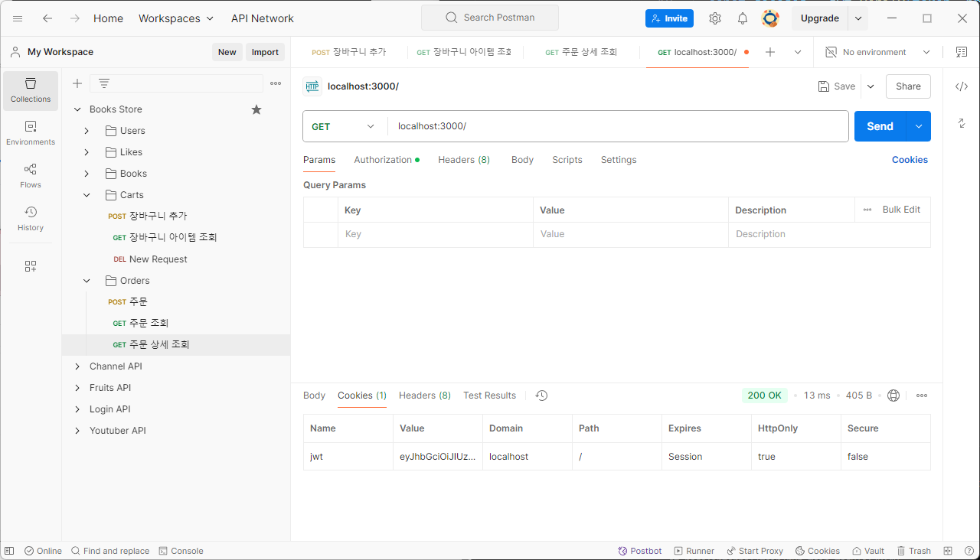Screen dimensions: 980x560
Task: Open the hamburger menu icon
Action: tap(18, 18)
